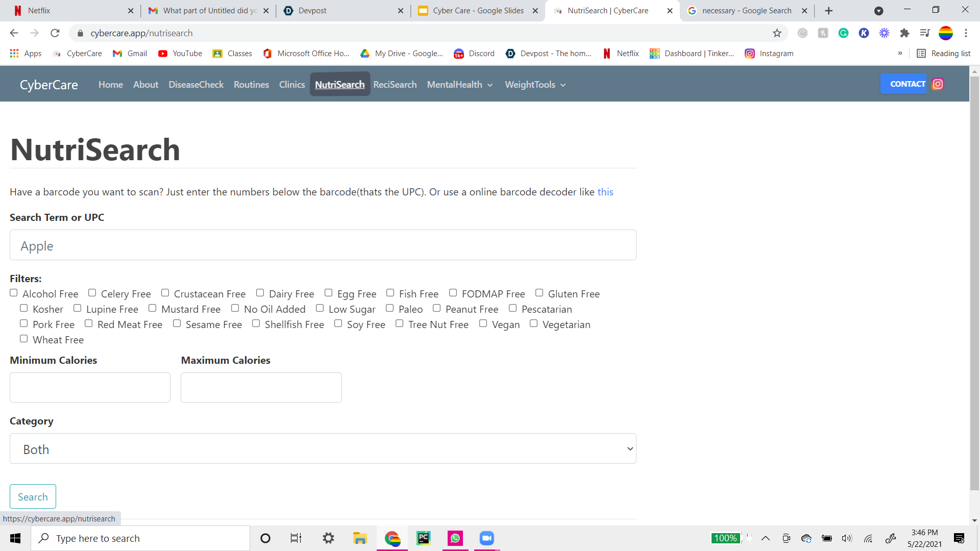
Task: Bookmark page with the star icon
Action: click(777, 33)
